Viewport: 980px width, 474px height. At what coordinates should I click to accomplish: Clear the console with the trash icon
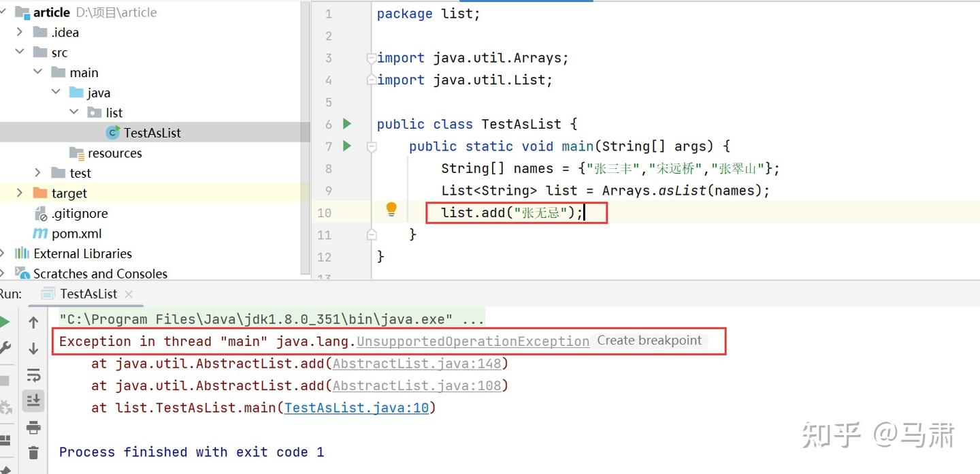pyautogui.click(x=33, y=453)
